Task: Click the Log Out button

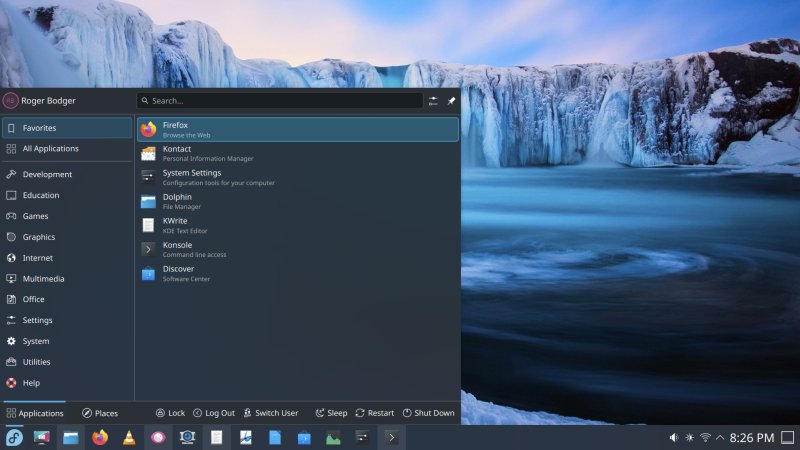Action: (214, 413)
